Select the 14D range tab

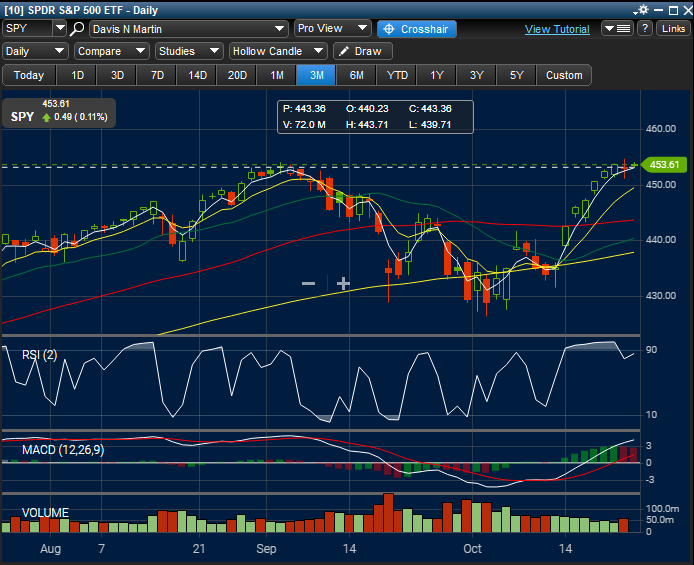click(197, 75)
